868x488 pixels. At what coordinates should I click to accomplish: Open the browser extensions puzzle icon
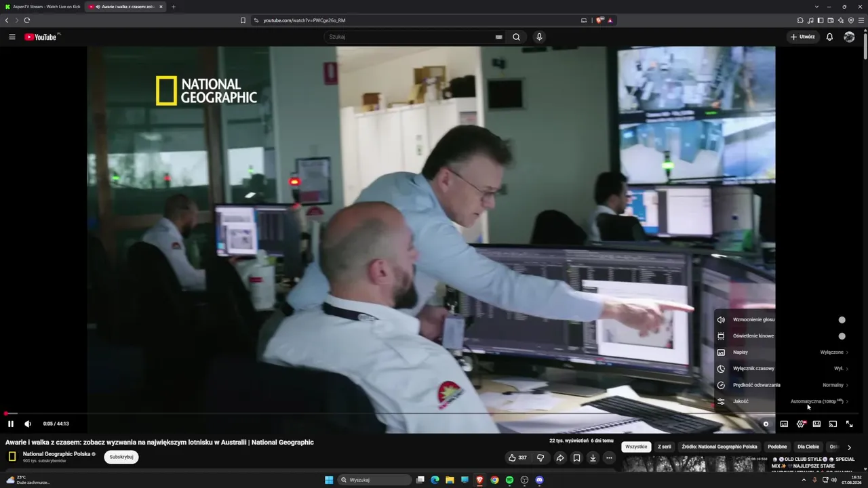coord(800,20)
